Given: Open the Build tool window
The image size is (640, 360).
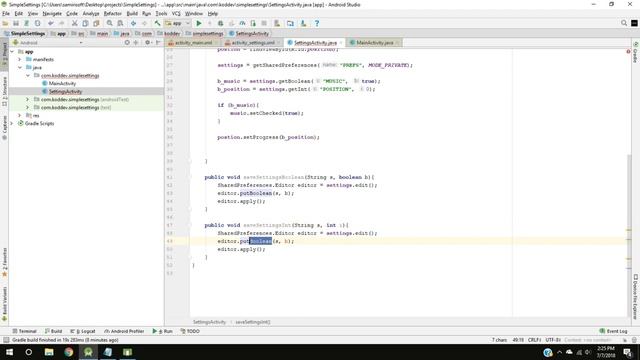Looking at the screenshot, I should click(x=53, y=331).
